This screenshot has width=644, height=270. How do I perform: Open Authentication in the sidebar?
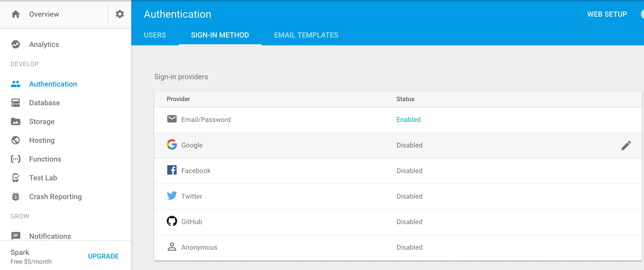53,84
